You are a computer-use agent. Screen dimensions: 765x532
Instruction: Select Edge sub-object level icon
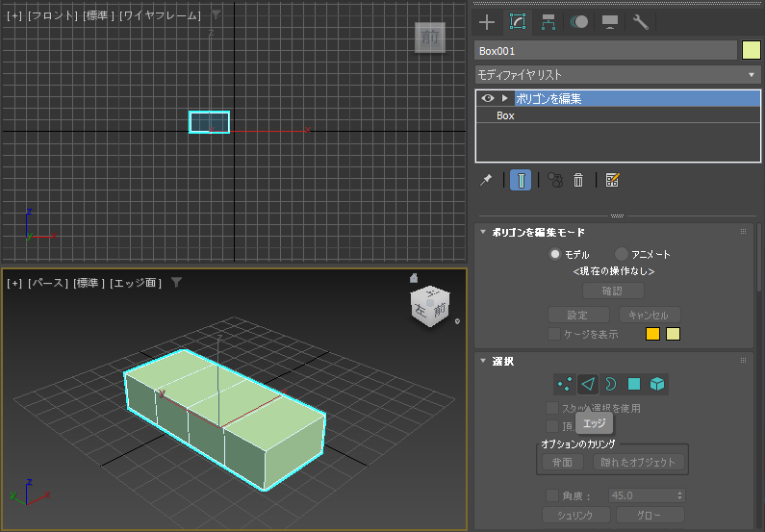tap(588, 384)
